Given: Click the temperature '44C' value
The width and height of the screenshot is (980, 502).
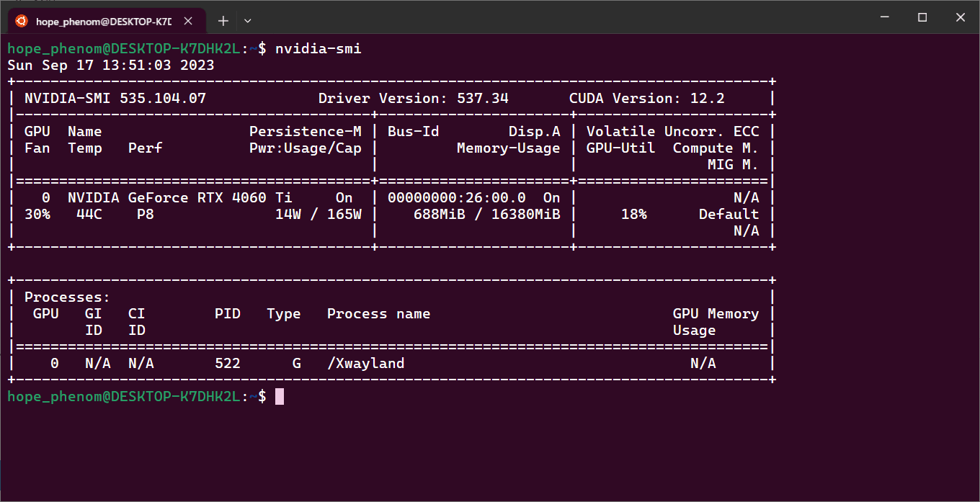Looking at the screenshot, I should [89, 215].
